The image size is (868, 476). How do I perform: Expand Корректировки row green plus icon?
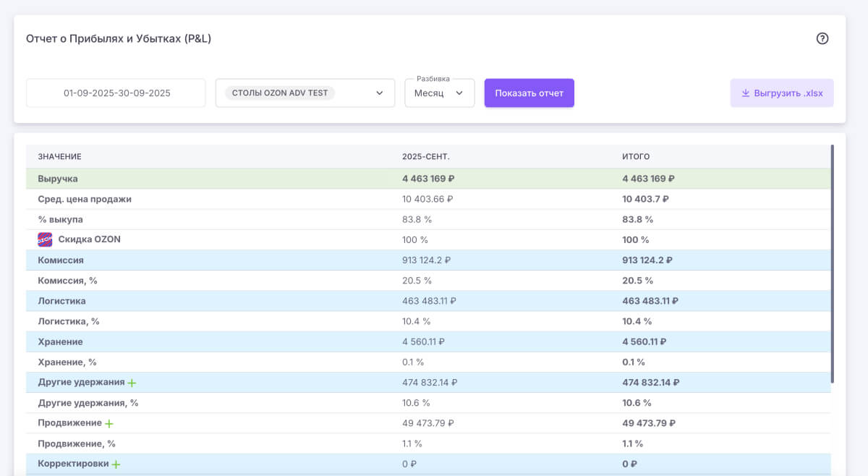pyautogui.click(x=116, y=464)
